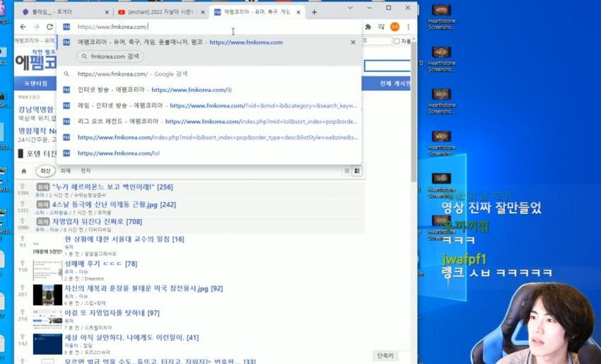Select the 정치 filter tab

tap(86, 171)
